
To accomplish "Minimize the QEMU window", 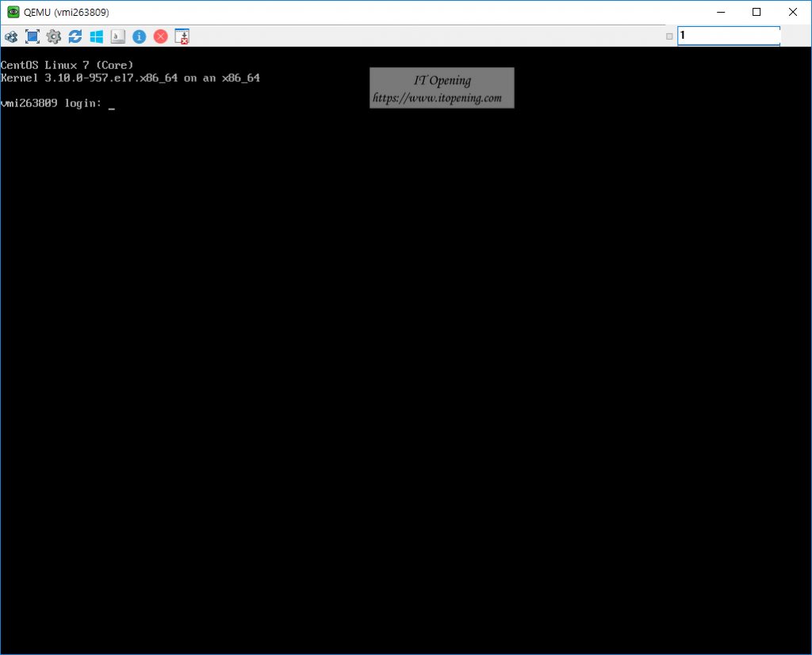I will (x=720, y=12).
